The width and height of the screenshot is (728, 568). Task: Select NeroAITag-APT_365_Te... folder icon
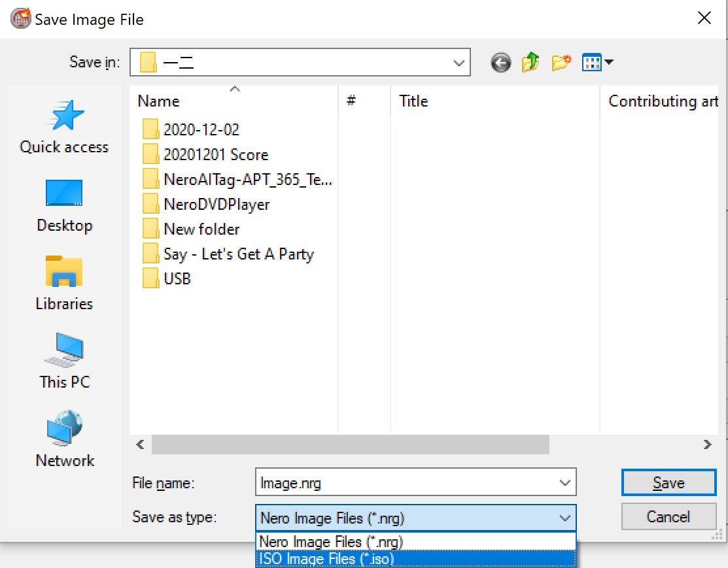pyautogui.click(x=150, y=178)
